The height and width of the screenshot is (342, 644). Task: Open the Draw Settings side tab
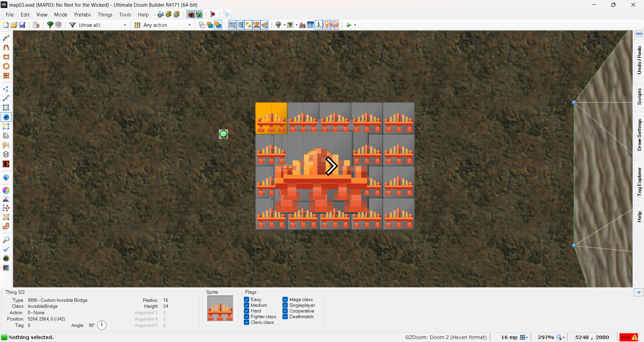tap(639, 135)
